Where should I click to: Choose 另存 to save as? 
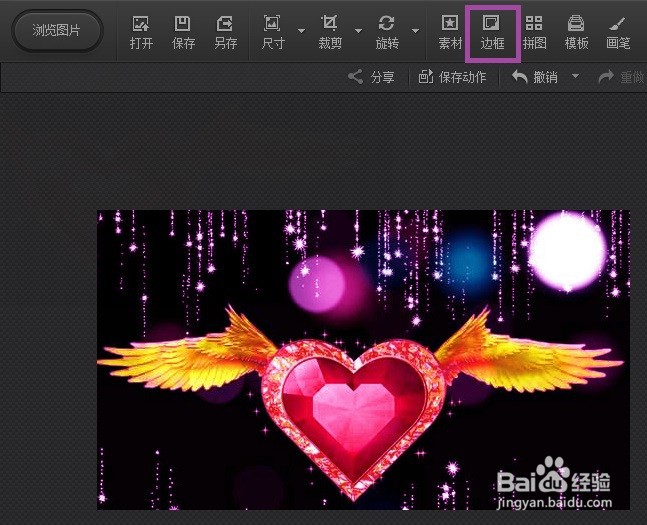coord(225,32)
